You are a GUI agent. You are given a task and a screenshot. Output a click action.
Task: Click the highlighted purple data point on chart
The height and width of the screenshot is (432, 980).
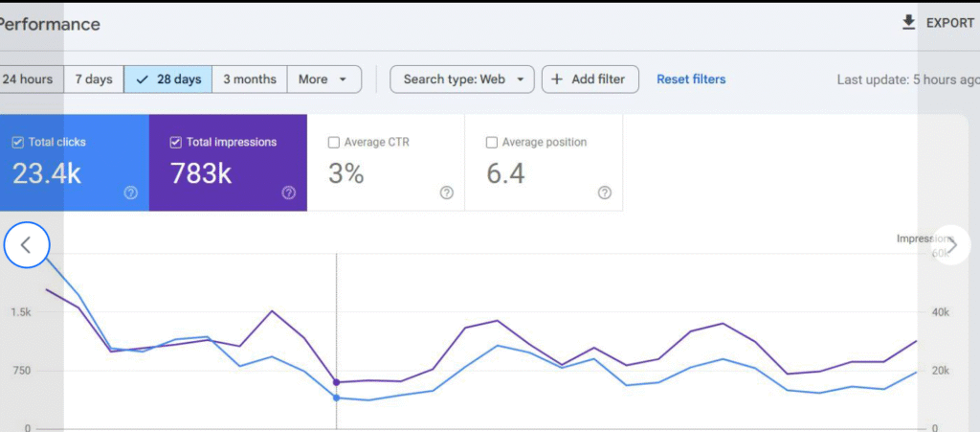336,382
